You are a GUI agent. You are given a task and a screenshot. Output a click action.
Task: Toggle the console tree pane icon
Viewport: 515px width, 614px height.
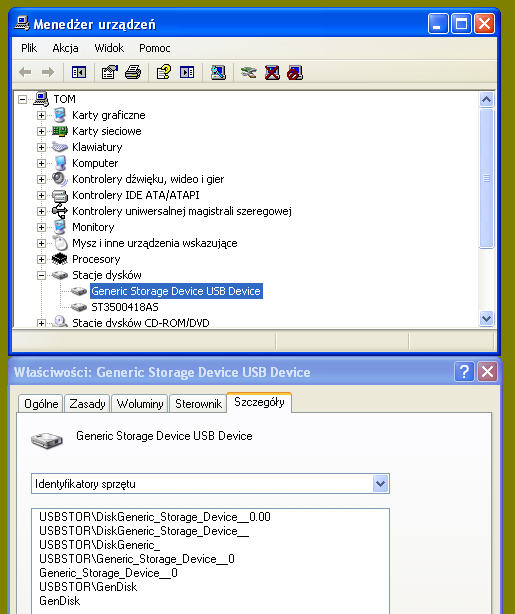tap(79, 72)
